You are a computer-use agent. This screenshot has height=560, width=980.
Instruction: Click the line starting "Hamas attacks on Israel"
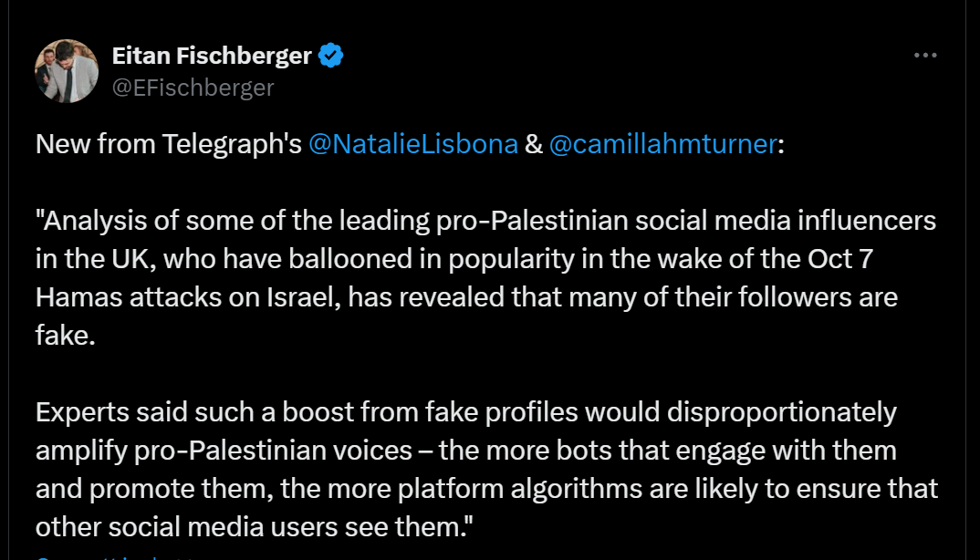[x=466, y=297]
